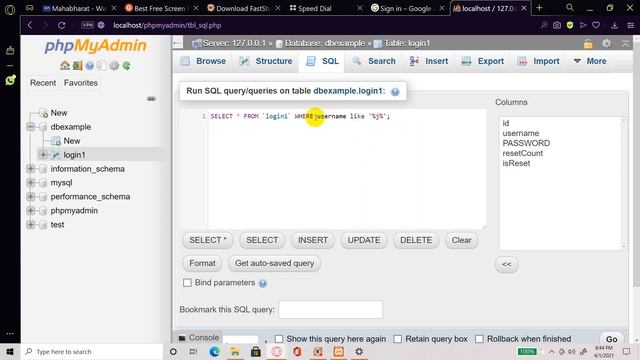640x360 pixels.
Task: Open a new browser tab with plus
Action: point(539,8)
